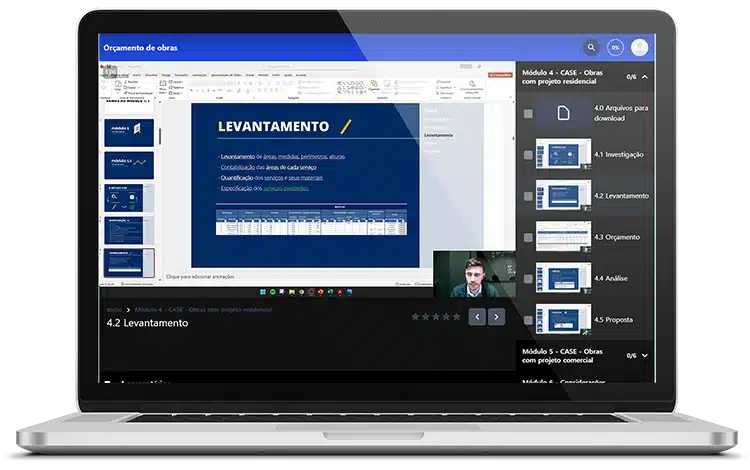The height and width of the screenshot is (470, 750).
Task: Mark 4.5 Proposta lesson as done
Action: pos(528,320)
